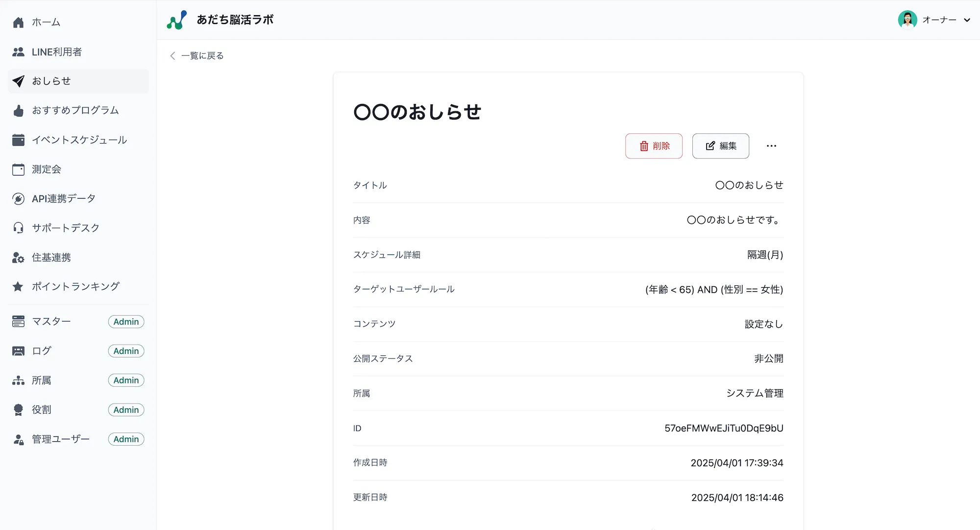980x530 pixels.
Task: Click the あだち脳活ラボ logo icon
Action: [177, 20]
